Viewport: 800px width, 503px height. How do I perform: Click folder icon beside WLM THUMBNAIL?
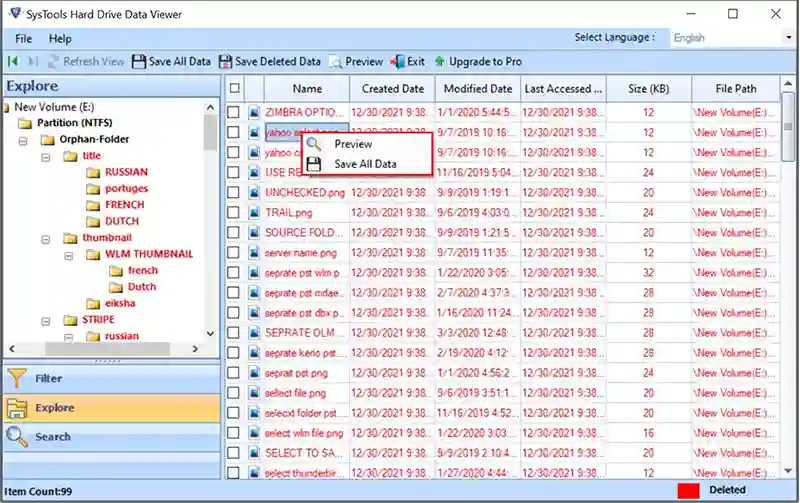point(93,255)
